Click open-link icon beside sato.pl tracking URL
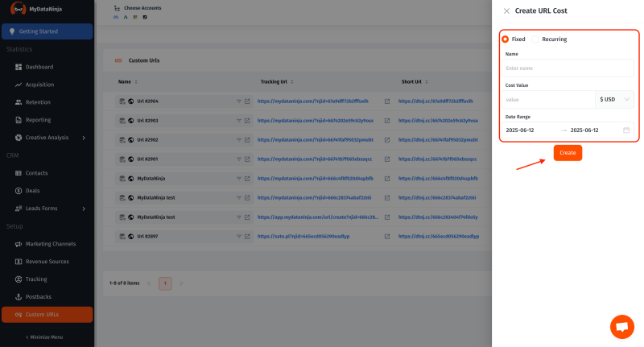This screenshot has height=347, width=644. (x=387, y=237)
